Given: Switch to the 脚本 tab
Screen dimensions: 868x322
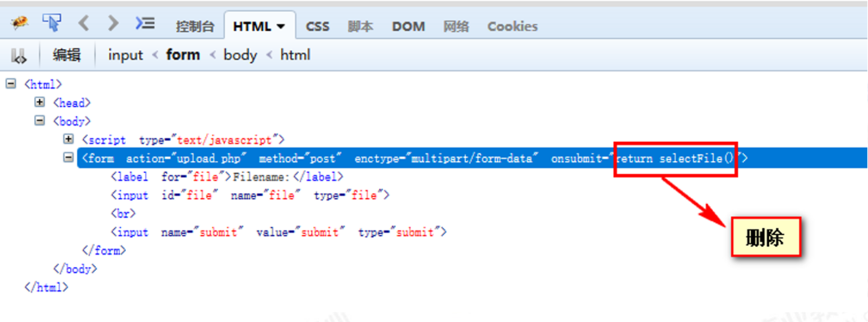Looking at the screenshot, I should coord(361,26).
